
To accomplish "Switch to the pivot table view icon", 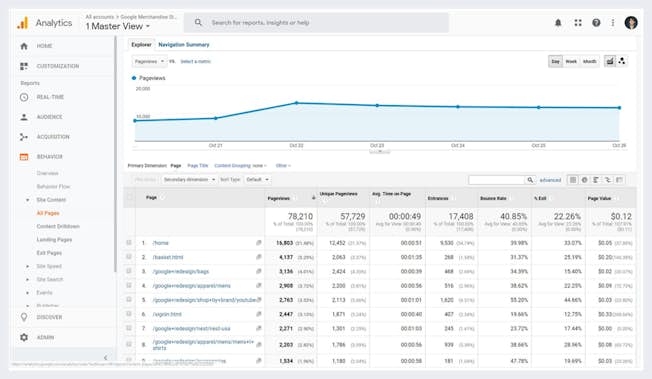I will point(620,180).
